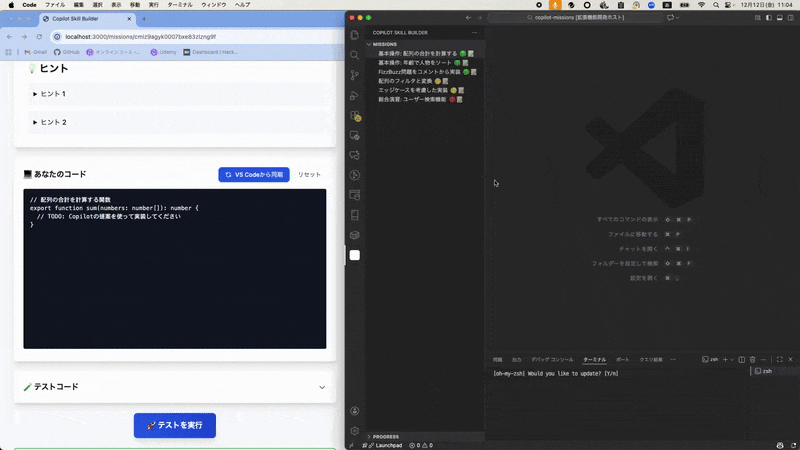This screenshot has height=450, width=800.
Task: Switch to the クエリ結果 panel tab
Action: click(651, 360)
